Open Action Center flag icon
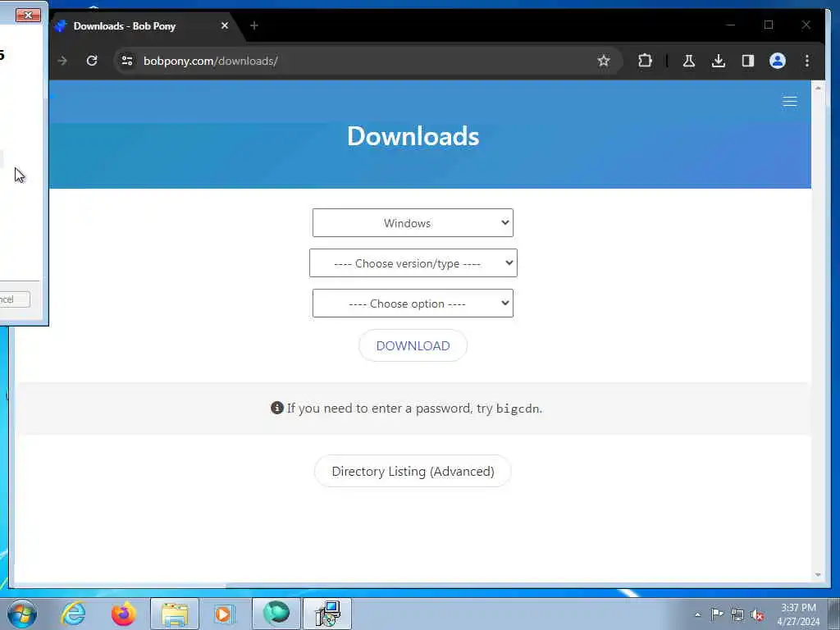Image resolution: width=840 pixels, height=630 pixels. [x=717, y=614]
